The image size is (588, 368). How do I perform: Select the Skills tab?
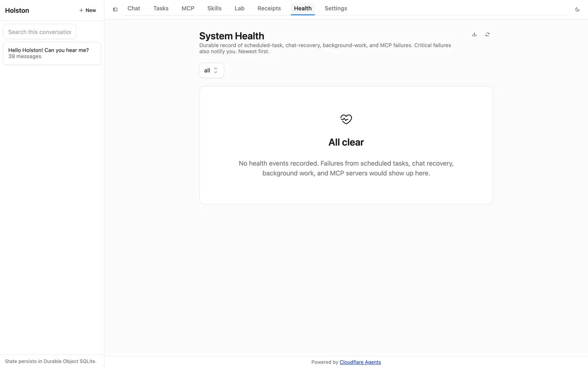(214, 8)
